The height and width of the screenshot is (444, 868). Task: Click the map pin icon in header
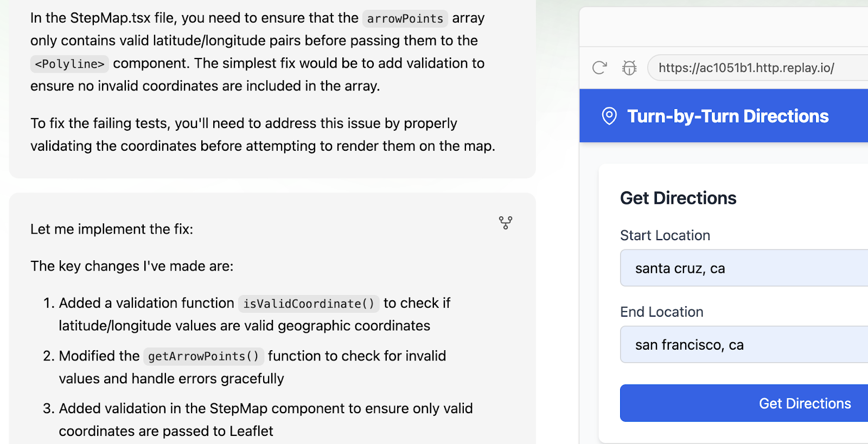coord(609,116)
